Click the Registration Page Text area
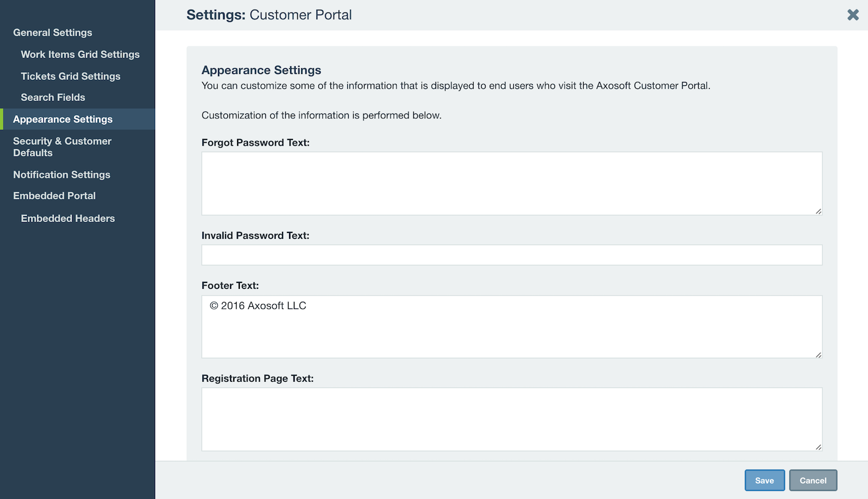This screenshot has width=868, height=499. coord(512,419)
